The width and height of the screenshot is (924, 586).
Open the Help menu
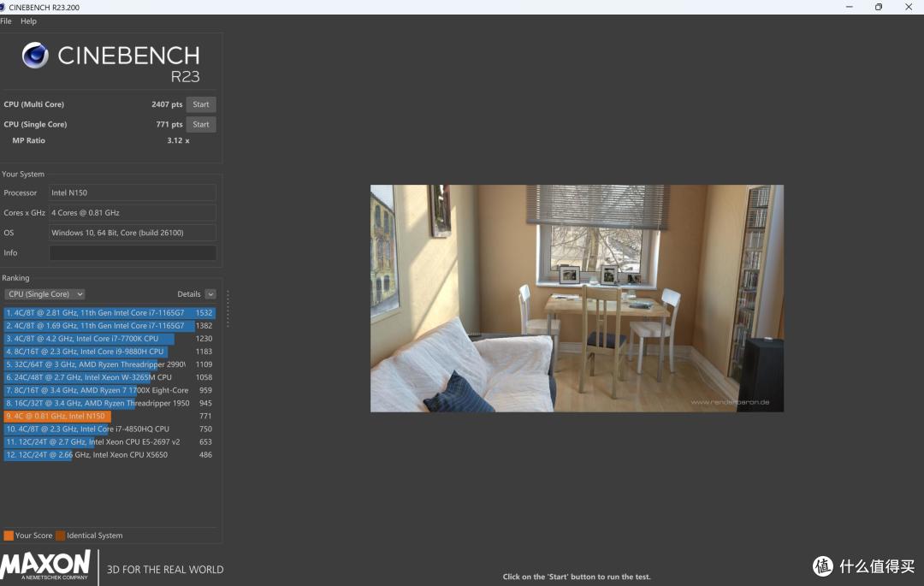coord(28,21)
